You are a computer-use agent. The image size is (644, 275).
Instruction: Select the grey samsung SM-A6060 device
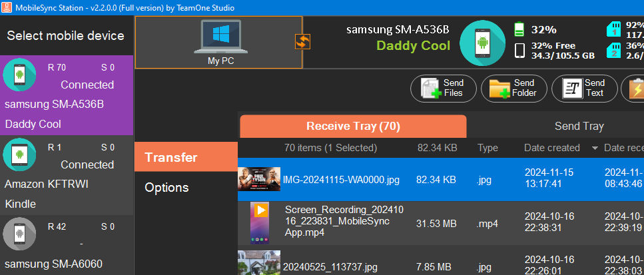(67, 245)
